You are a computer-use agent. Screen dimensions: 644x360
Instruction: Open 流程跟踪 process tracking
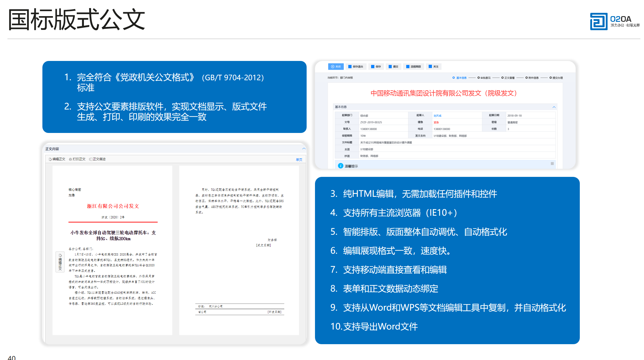pos(414,67)
